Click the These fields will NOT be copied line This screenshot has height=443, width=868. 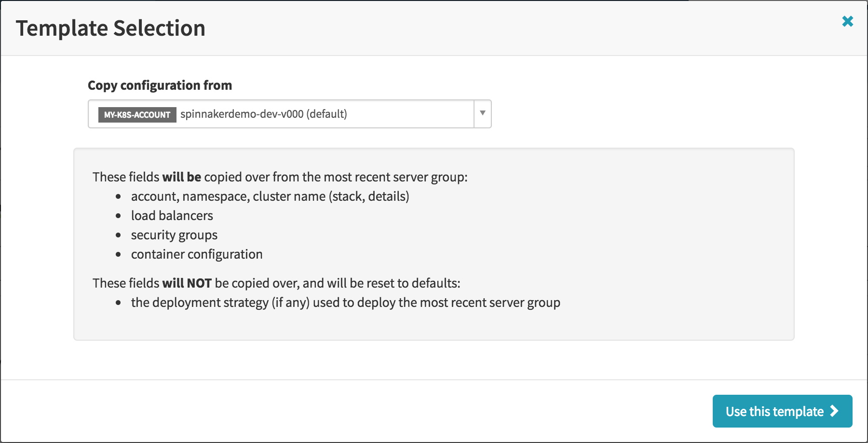(x=276, y=283)
